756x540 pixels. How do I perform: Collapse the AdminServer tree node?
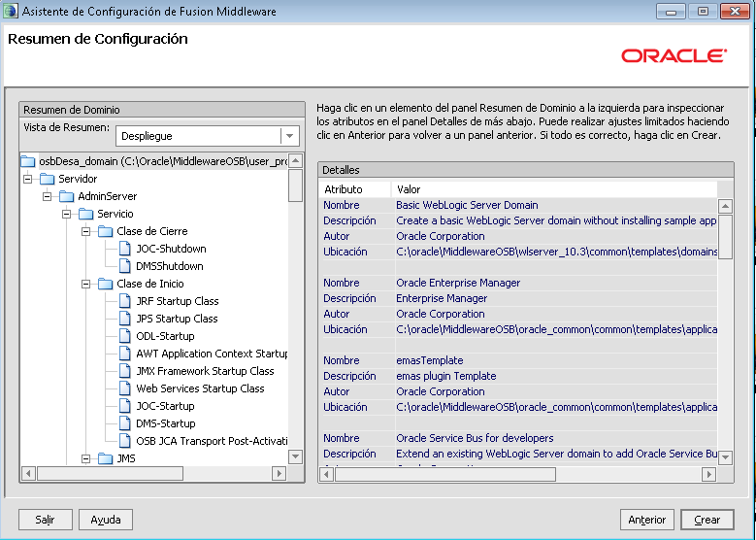coord(48,196)
